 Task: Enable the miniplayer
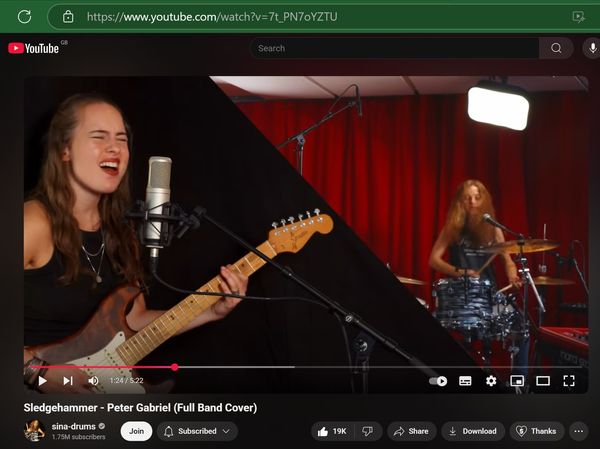pos(517,381)
